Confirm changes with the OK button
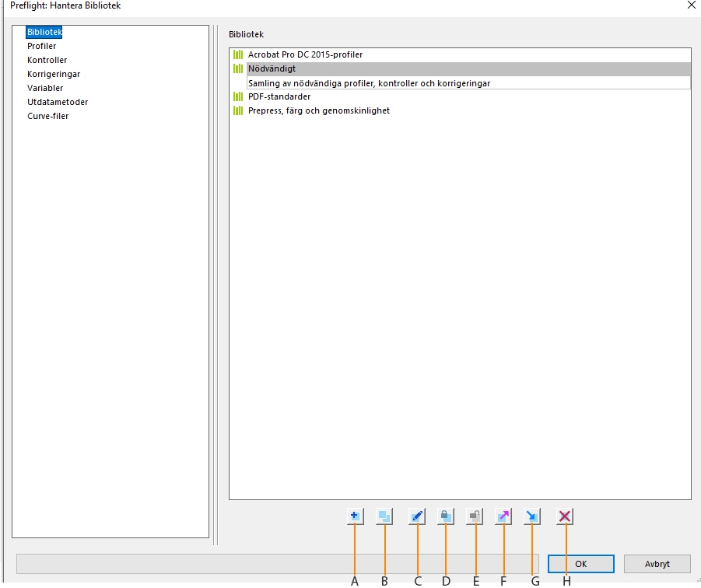This screenshot has width=701, height=588. tap(581, 564)
